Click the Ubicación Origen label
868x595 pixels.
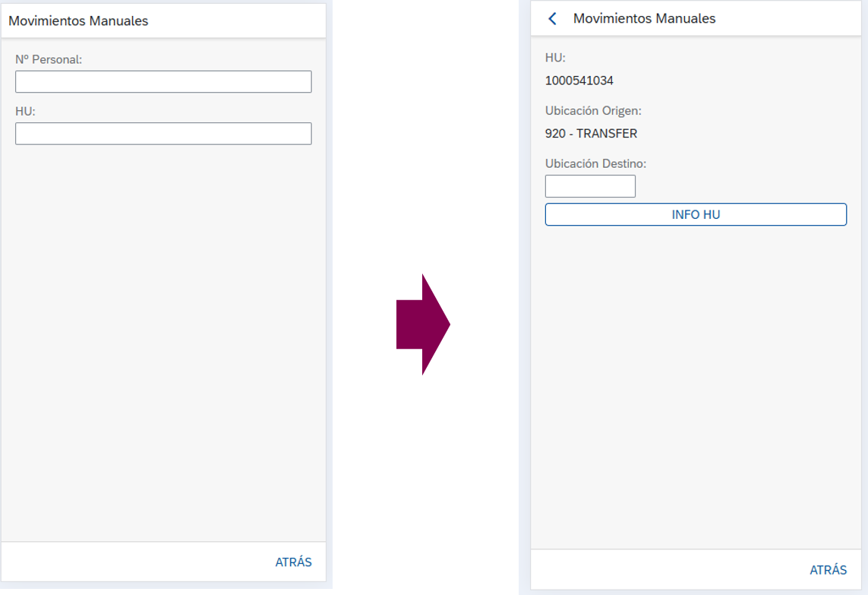pos(593,111)
